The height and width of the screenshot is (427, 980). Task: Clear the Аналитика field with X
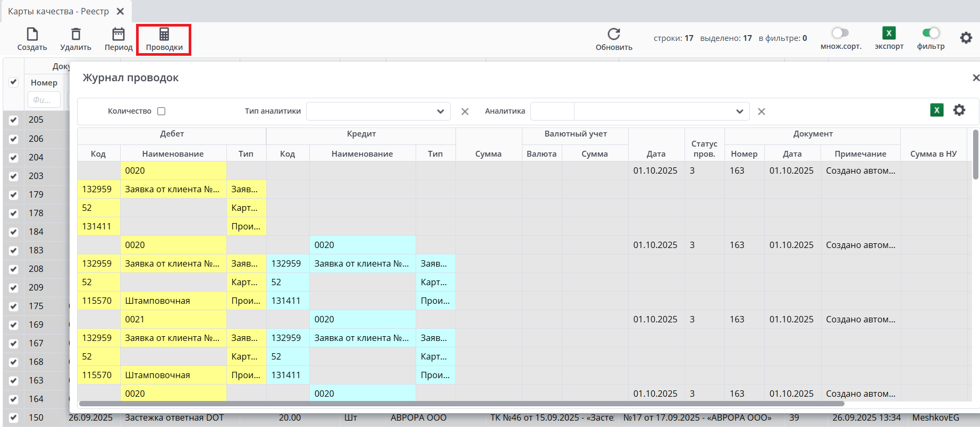(x=761, y=112)
